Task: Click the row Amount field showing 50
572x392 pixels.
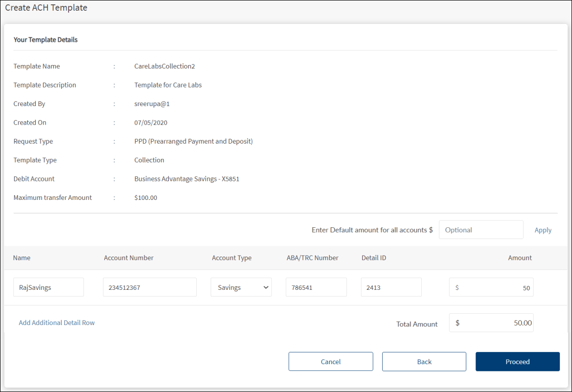Action: click(x=491, y=287)
